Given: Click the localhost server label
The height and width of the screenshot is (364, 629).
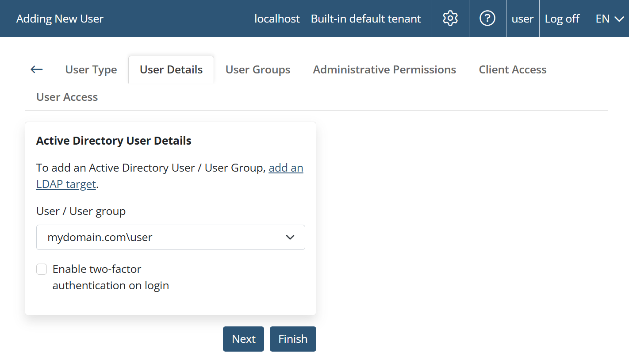Looking at the screenshot, I should [x=277, y=19].
